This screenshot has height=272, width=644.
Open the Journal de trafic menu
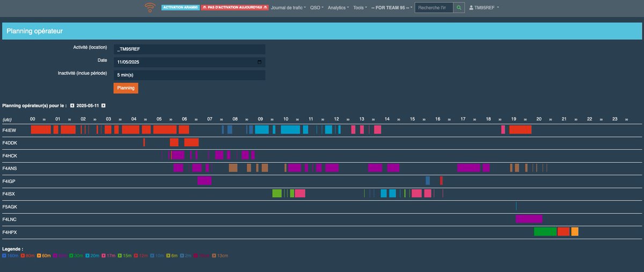click(x=288, y=8)
